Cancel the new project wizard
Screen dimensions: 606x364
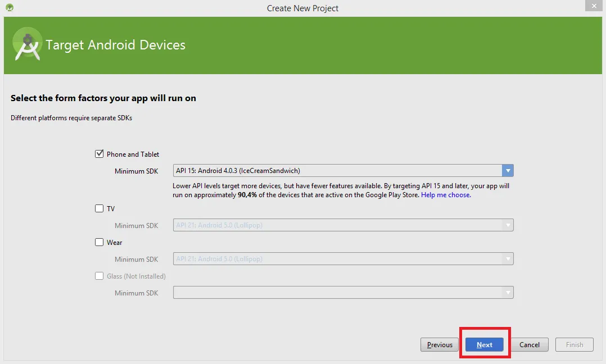530,345
